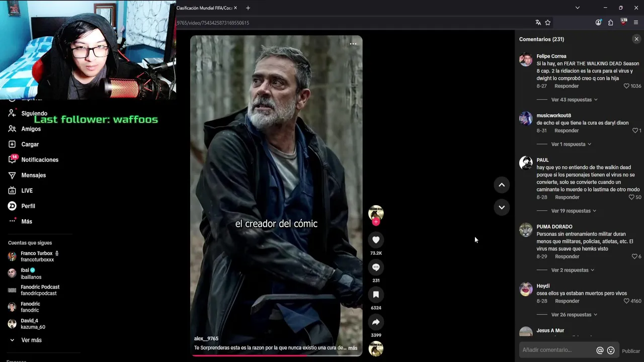Open the browser hamburger menu
This screenshot has width=644, height=362.
click(636, 23)
